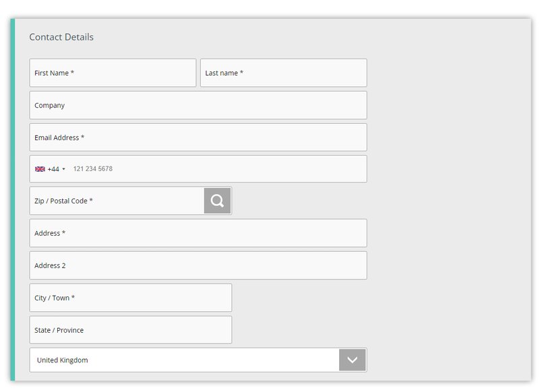The image size is (546, 392).
Task: Select the City / Town field
Action: 129,297
